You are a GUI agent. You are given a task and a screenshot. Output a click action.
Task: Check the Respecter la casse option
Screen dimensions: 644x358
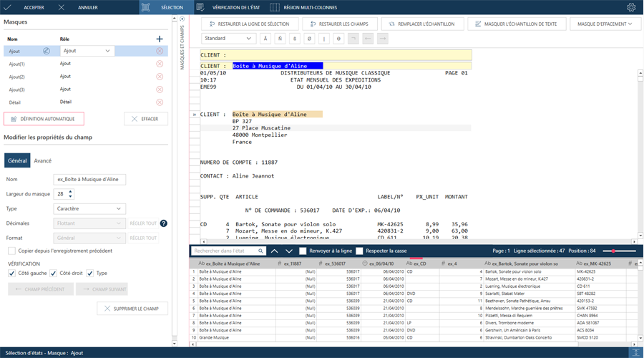point(360,251)
